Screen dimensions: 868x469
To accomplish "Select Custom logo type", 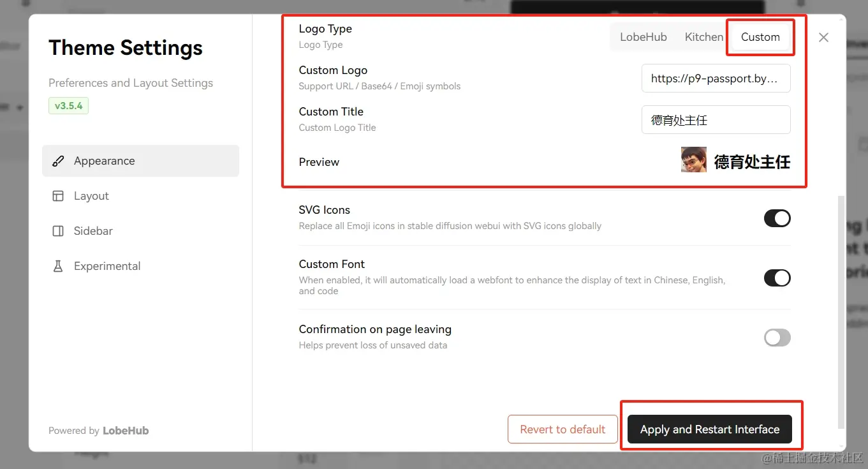I will tap(760, 37).
